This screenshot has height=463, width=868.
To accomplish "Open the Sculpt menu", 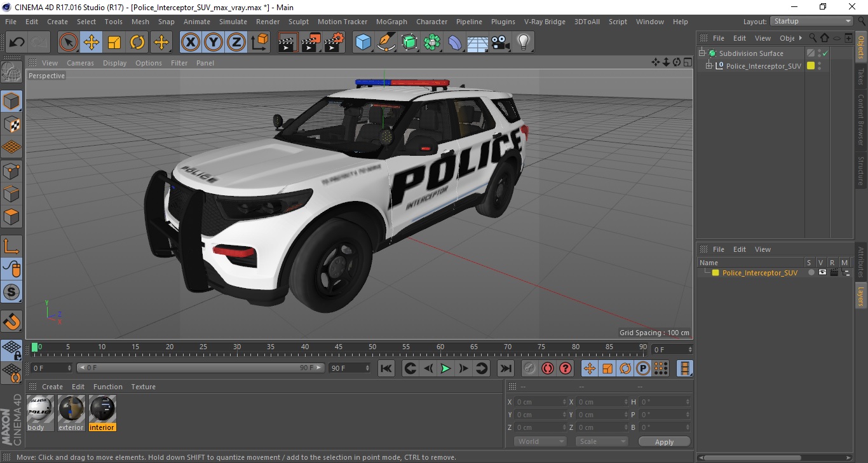I will [299, 22].
